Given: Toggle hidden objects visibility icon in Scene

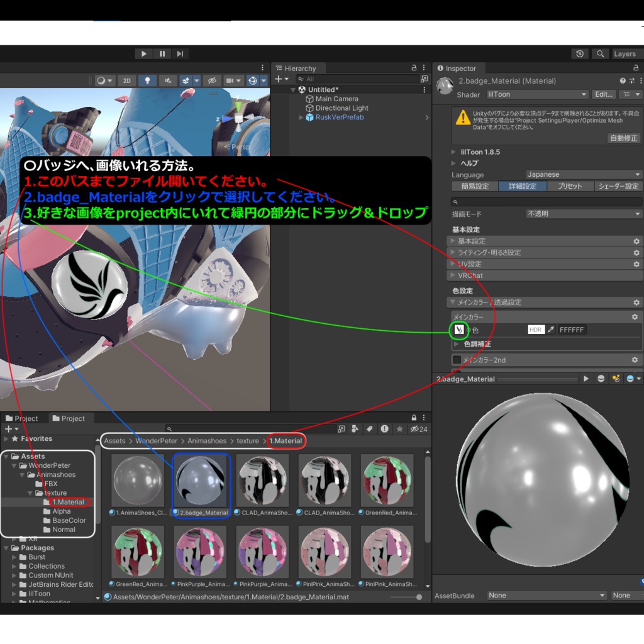Looking at the screenshot, I should coord(212,80).
